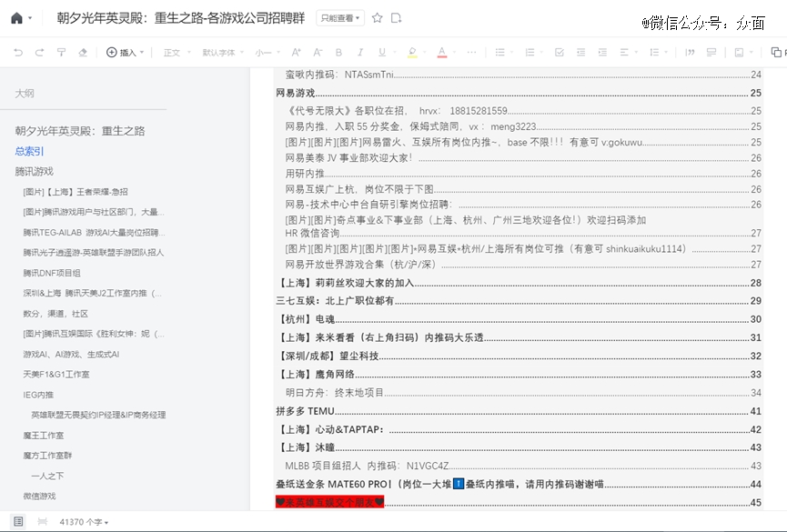Viewport: 787px width, 532px height.
Task: Open the 网易开放世界游戏合集 contents entry
Action: tap(523, 265)
